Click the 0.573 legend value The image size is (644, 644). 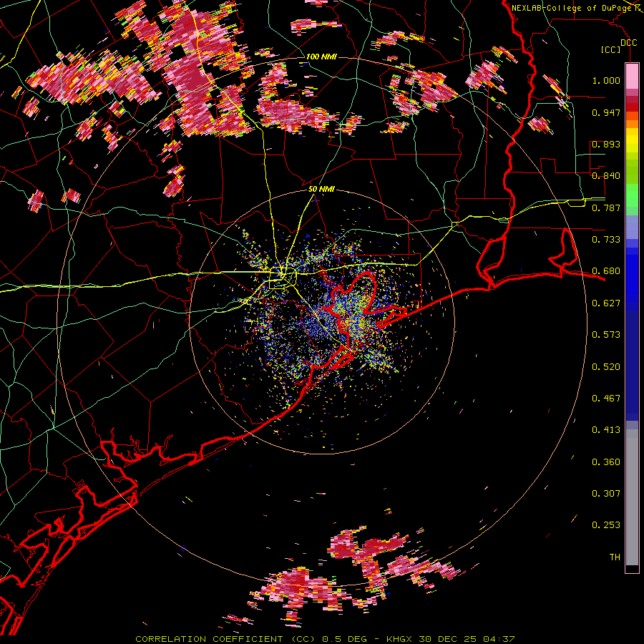(606, 335)
